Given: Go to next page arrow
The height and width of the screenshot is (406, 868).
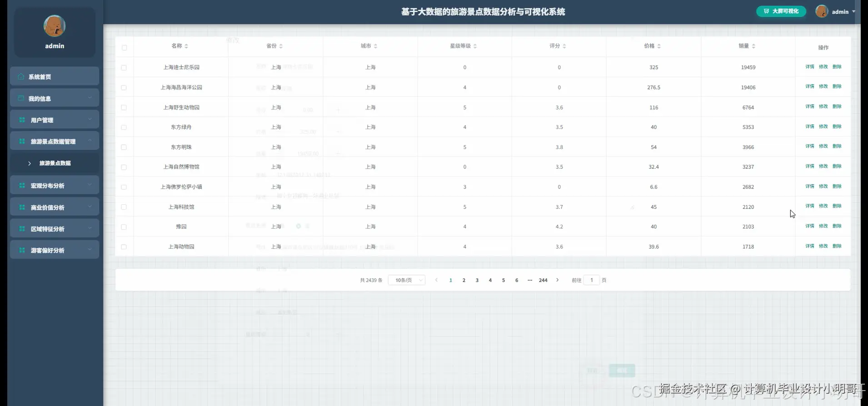Looking at the screenshot, I should coord(558,280).
